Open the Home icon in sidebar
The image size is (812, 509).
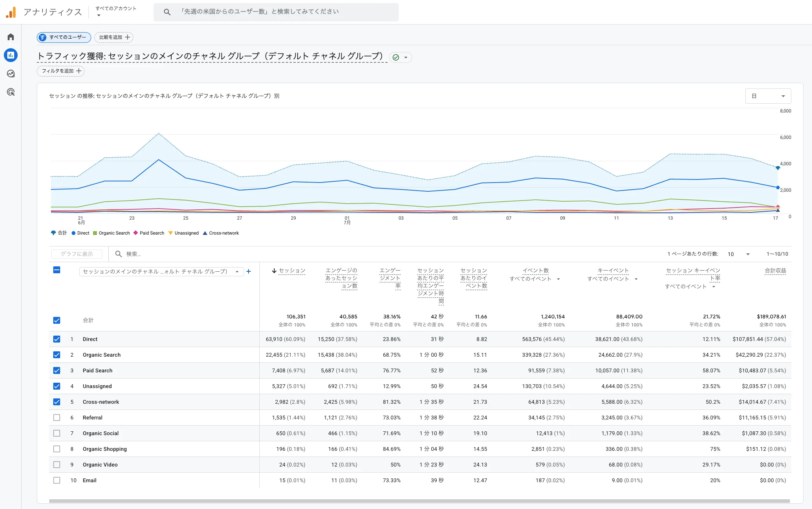[11, 37]
